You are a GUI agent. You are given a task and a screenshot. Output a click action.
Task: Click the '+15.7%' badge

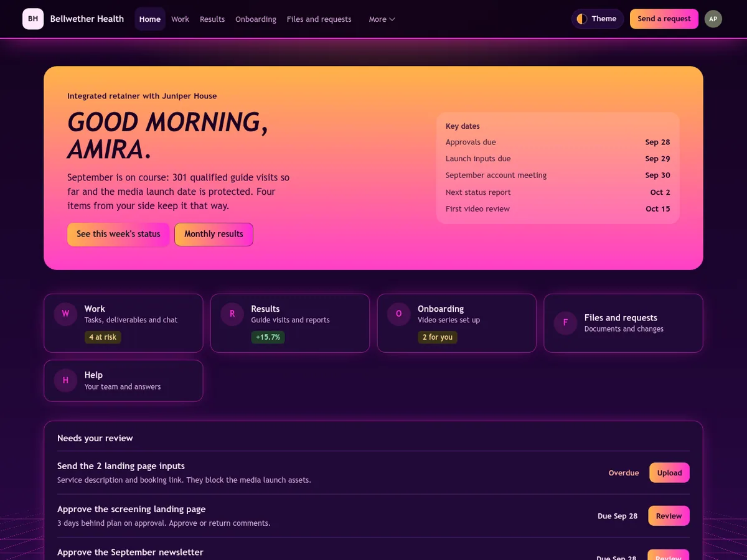tap(268, 337)
